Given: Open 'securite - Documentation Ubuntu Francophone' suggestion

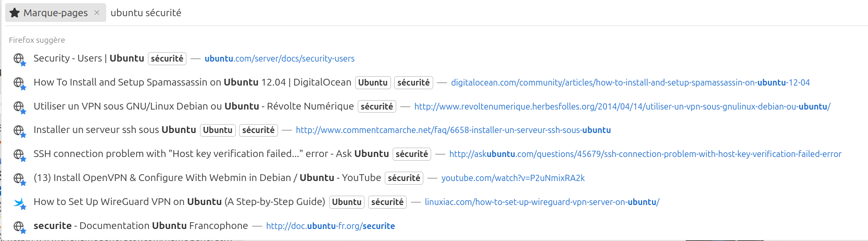Looking at the screenshot, I should coord(434,226).
